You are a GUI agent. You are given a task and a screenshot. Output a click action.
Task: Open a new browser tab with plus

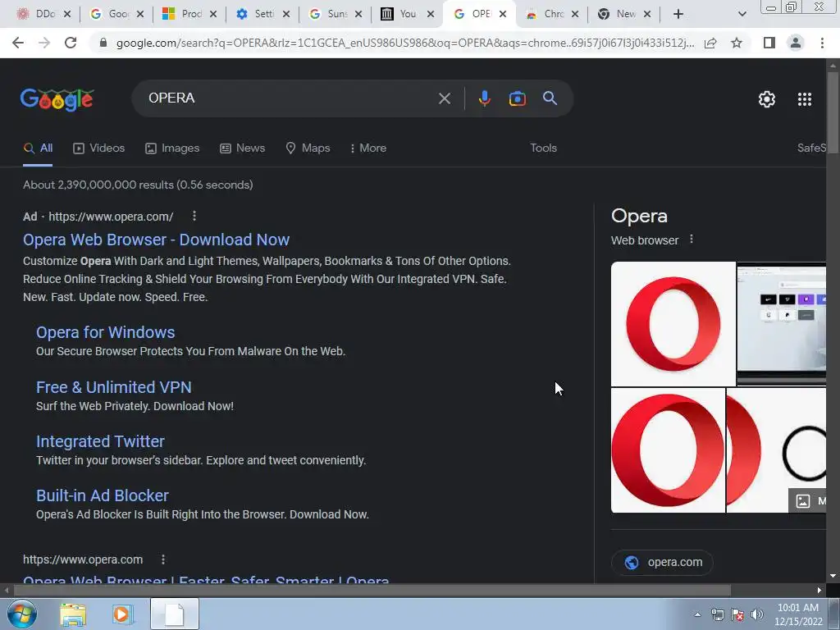(678, 15)
